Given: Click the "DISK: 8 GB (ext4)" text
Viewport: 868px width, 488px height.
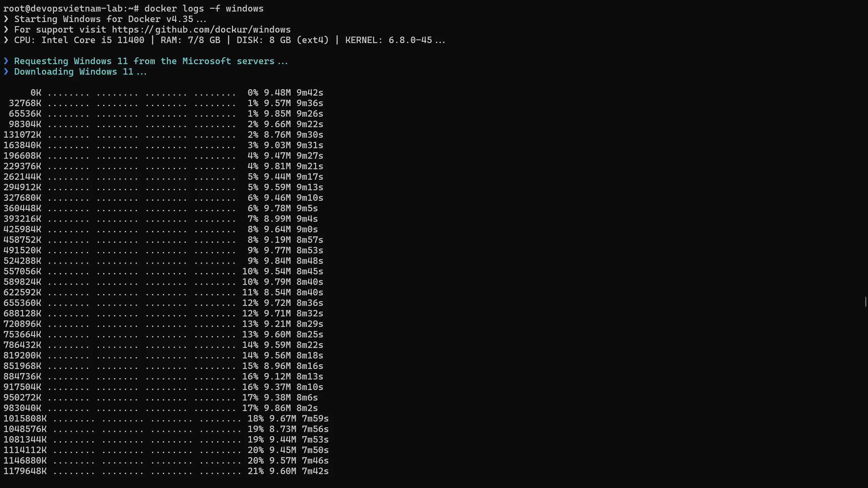Looking at the screenshot, I should pyautogui.click(x=283, y=40).
